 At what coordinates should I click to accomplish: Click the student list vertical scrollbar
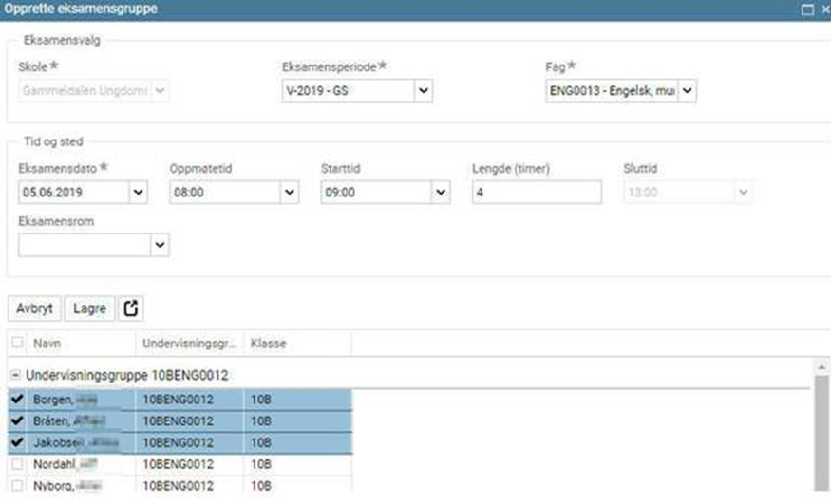[x=822, y=427]
